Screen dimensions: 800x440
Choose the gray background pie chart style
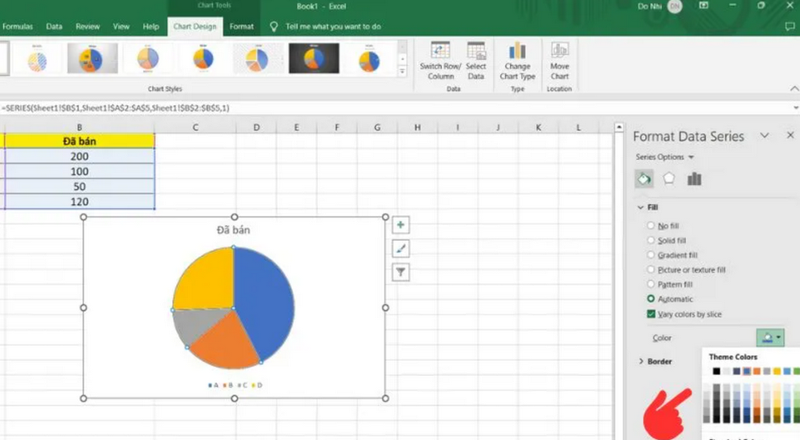(x=92, y=58)
